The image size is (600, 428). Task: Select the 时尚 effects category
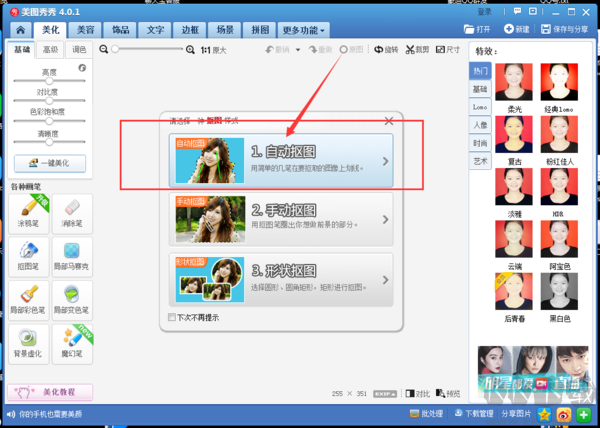coord(480,143)
